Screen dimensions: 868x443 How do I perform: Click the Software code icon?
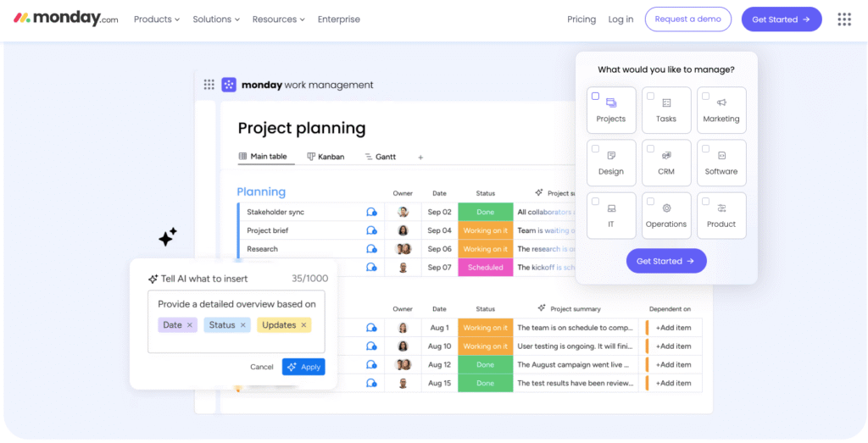click(x=721, y=155)
